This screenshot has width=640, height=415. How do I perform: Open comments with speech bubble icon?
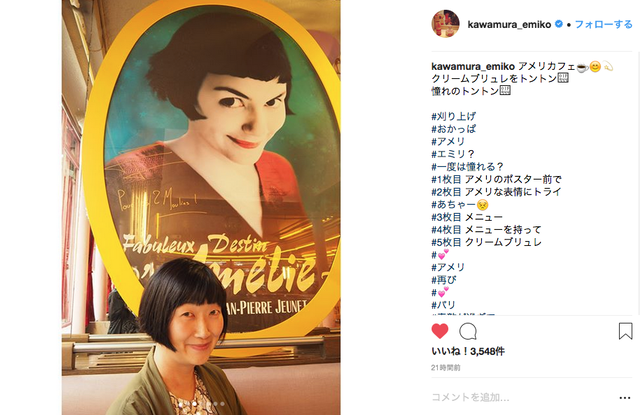coord(468,331)
